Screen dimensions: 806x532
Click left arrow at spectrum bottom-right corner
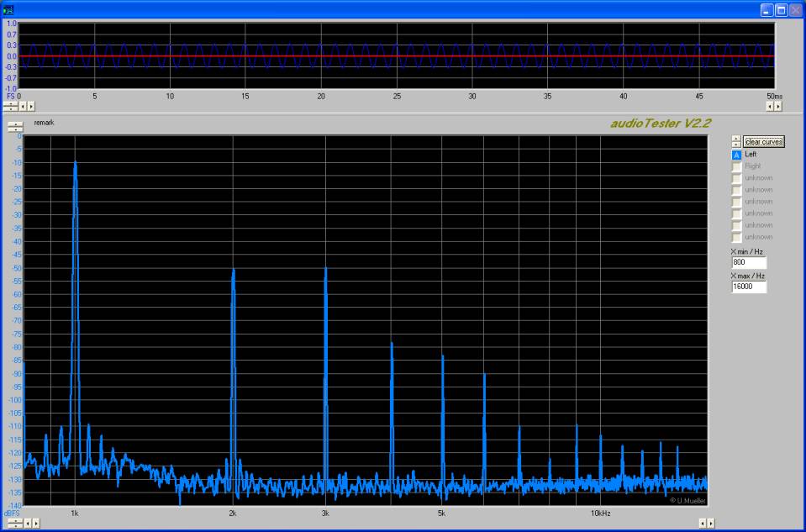coord(703,523)
